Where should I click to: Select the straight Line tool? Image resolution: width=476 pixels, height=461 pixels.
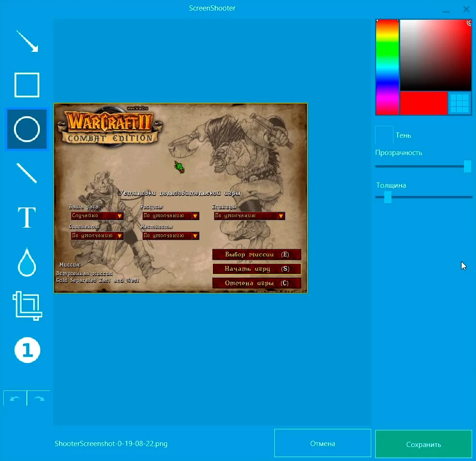tap(27, 173)
